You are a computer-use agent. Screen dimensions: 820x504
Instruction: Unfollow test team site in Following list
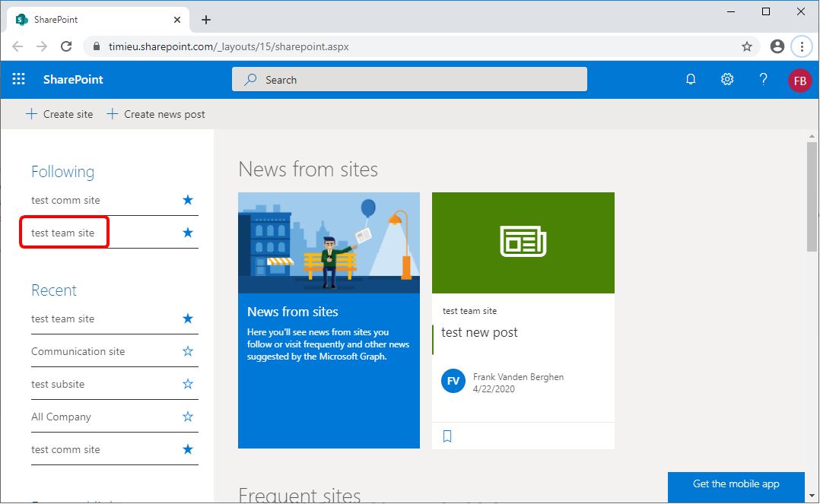(x=188, y=233)
